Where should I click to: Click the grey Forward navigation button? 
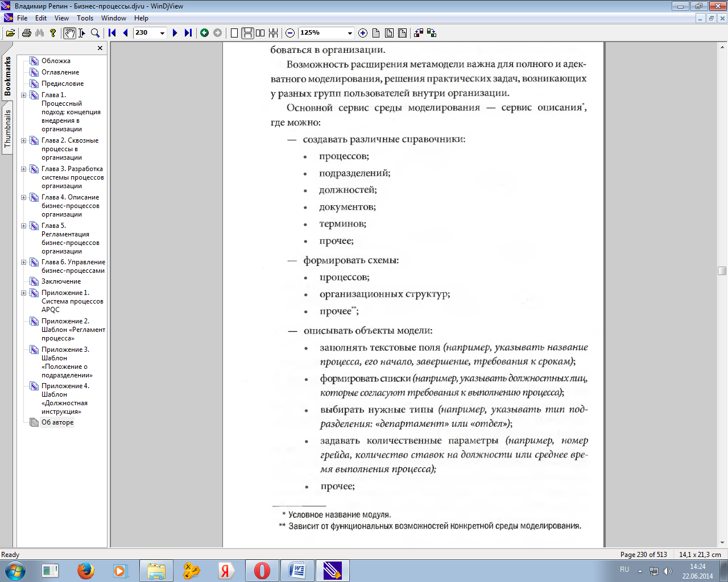(x=217, y=33)
